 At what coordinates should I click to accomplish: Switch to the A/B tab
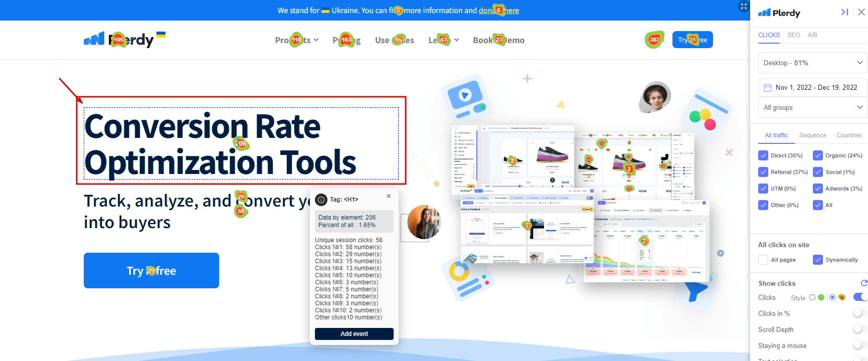coord(812,35)
